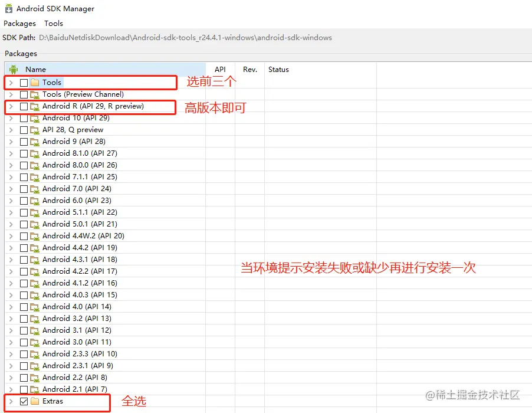Uncheck the Extras checkbox

pos(24,401)
